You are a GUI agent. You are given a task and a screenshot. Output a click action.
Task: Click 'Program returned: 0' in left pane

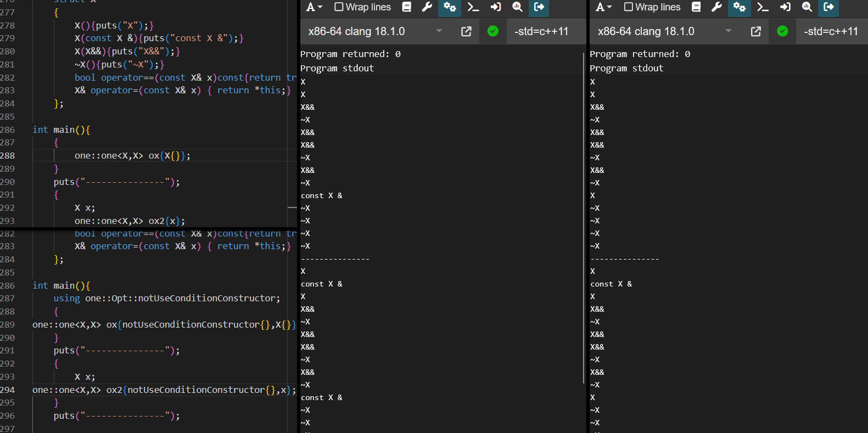tap(350, 54)
